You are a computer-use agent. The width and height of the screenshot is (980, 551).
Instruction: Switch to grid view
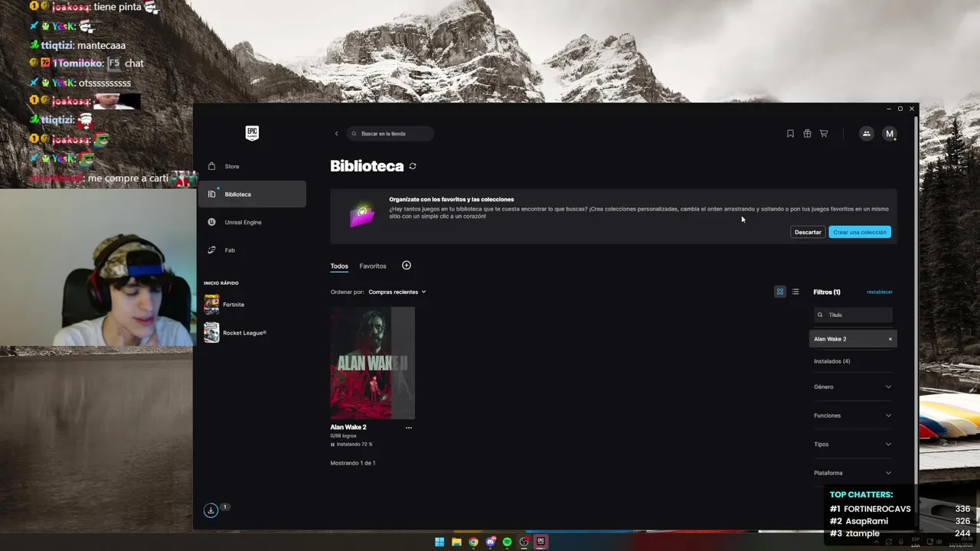[x=780, y=292]
